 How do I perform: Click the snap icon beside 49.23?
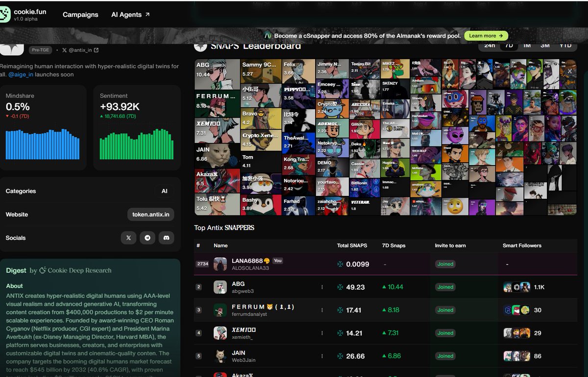341,287
